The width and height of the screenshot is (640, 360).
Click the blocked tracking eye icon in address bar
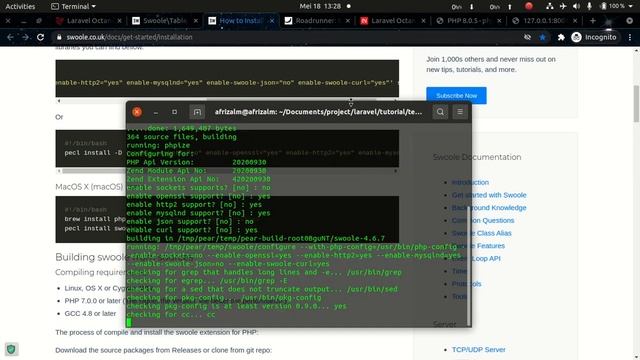click(527, 37)
